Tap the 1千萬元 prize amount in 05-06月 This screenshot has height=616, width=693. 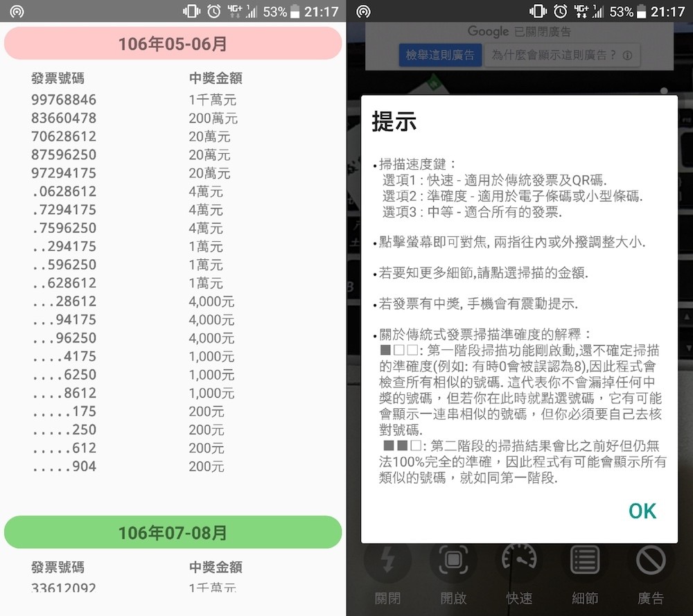pyautogui.click(x=213, y=100)
